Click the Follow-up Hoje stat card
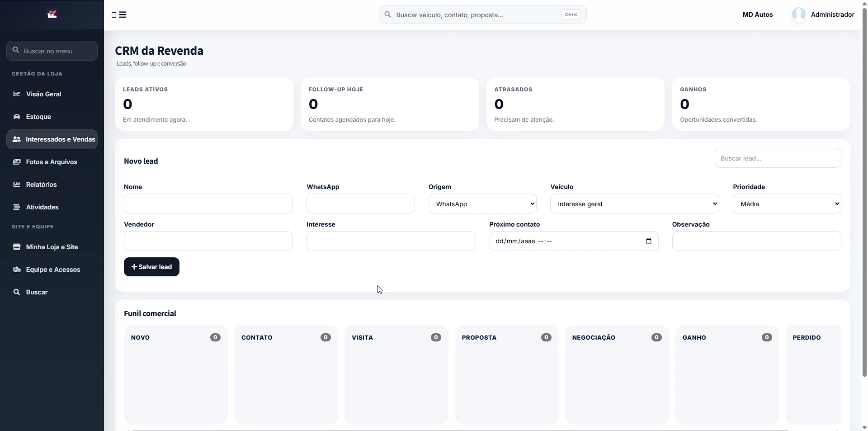 click(x=390, y=104)
